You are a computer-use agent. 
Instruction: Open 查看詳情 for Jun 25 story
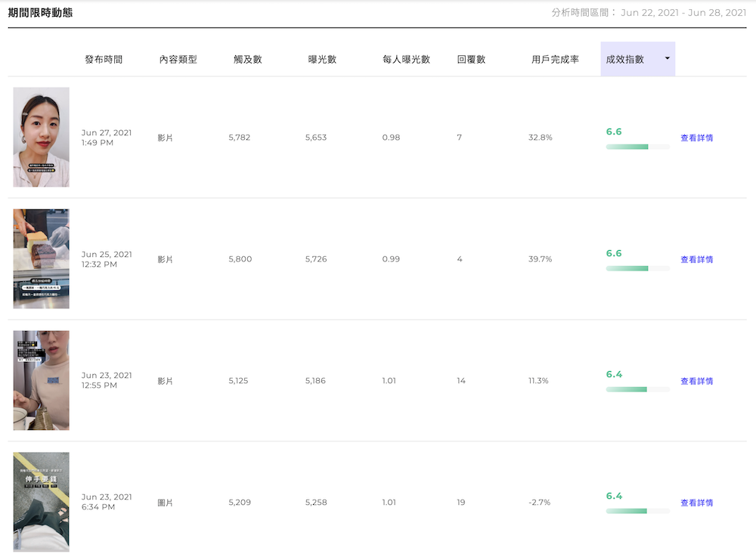[696, 259]
